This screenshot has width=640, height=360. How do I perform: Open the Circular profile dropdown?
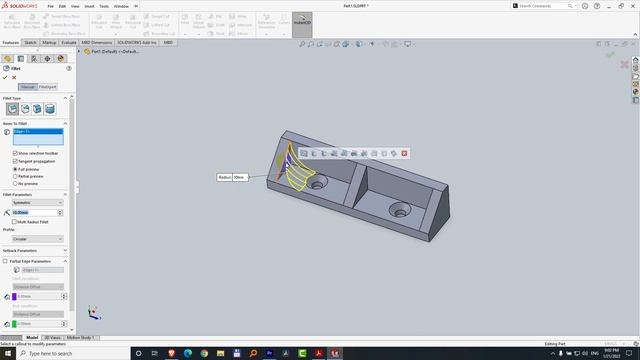38,239
